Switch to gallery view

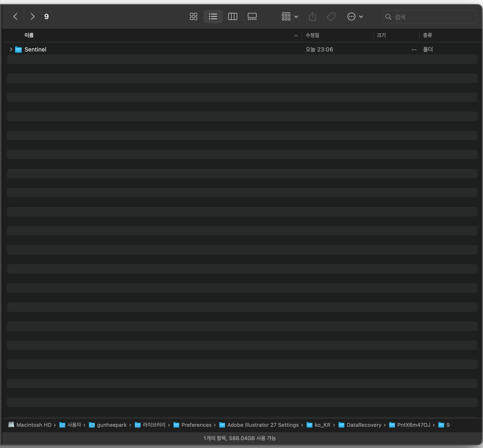point(252,16)
